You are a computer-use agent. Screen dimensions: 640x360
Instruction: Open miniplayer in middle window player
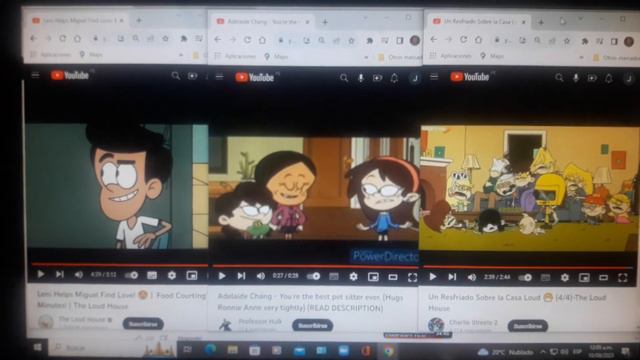point(373,277)
